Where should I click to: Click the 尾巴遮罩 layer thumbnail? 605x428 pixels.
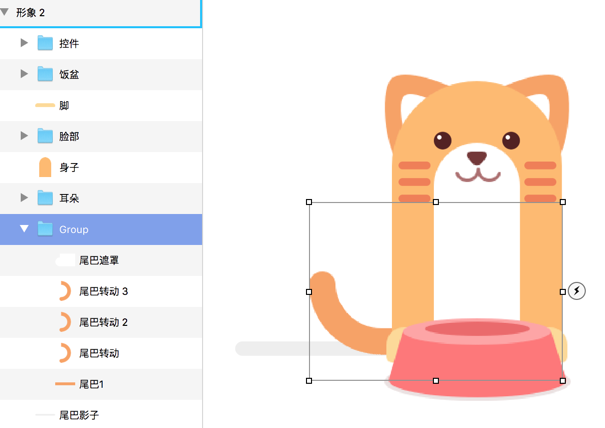click(65, 261)
